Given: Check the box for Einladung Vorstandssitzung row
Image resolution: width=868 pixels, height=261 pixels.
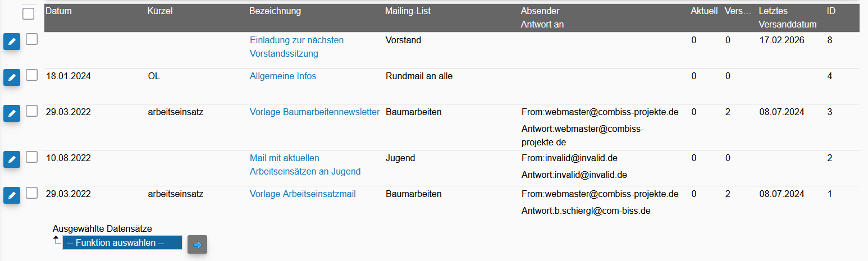Looking at the screenshot, I should point(32,39).
